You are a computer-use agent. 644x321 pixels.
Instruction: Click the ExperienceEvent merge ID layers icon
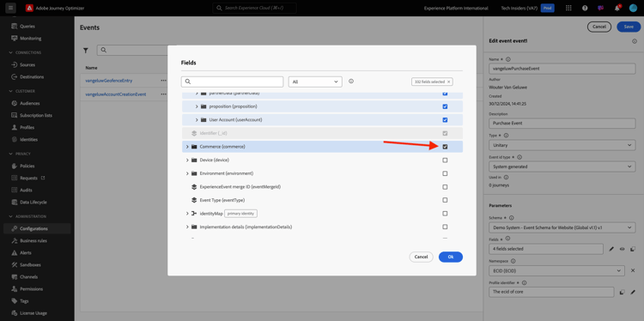pyautogui.click(x=194, y=187)
